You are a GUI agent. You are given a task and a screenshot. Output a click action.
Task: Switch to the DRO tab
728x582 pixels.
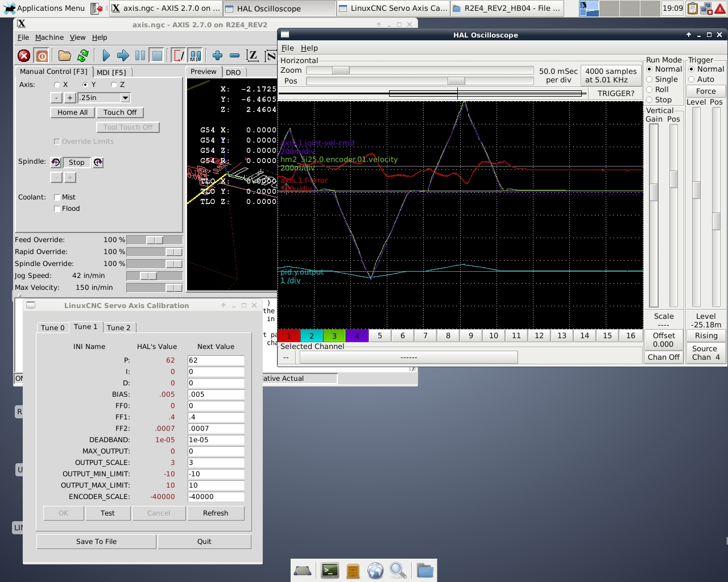pos(233,72)
